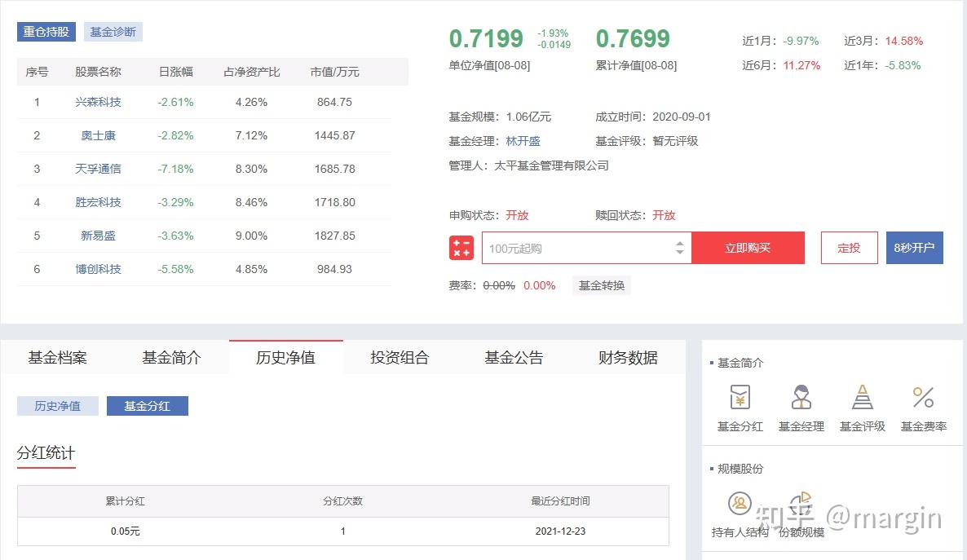Click the 基金转换 link
Screen dimensions: 967x560
coord(601,284)
